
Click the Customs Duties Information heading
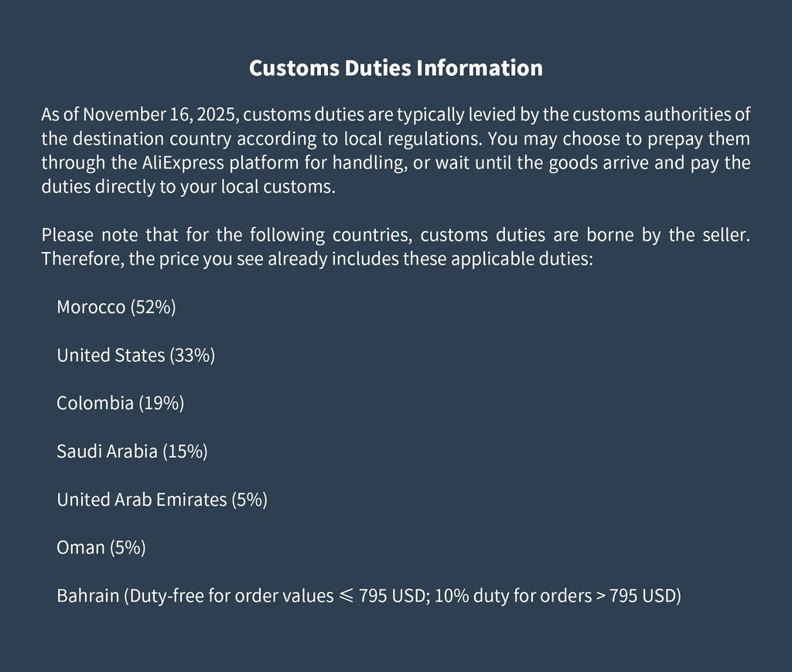tap(395, 68)
